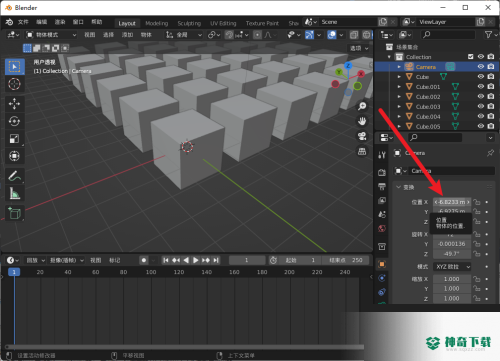The height and width of the screenshot is (361, 500).
Task: Open the Scene properties tab
Action: click(x=382, y=214)
